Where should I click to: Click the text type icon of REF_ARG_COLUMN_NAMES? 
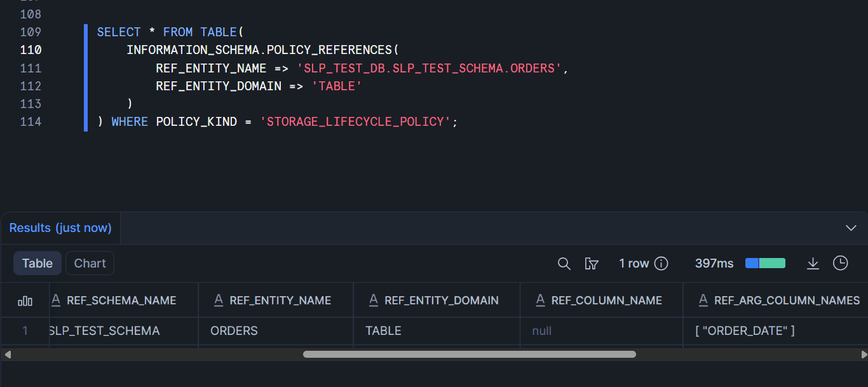click(x=703, y=300)
